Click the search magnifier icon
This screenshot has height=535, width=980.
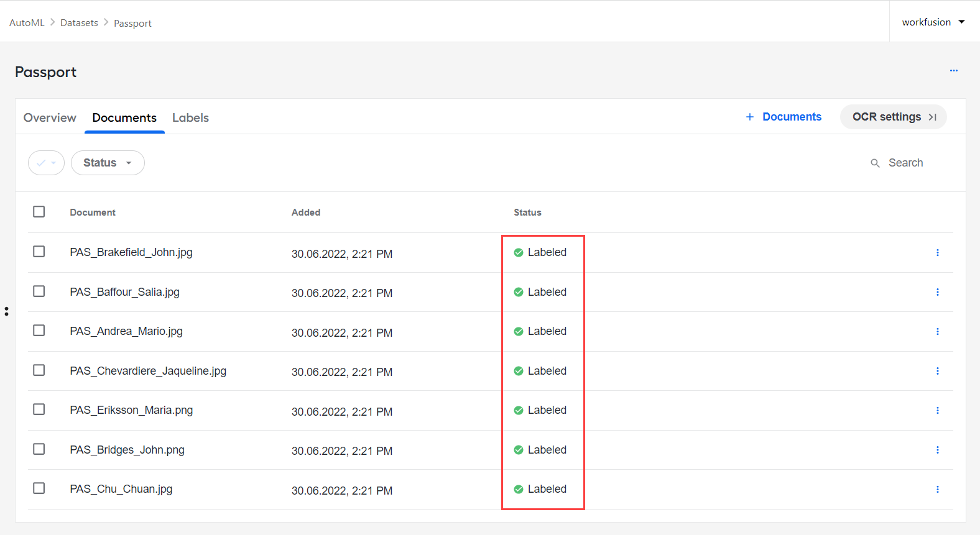pyautogui.click(x=875, y=163)
